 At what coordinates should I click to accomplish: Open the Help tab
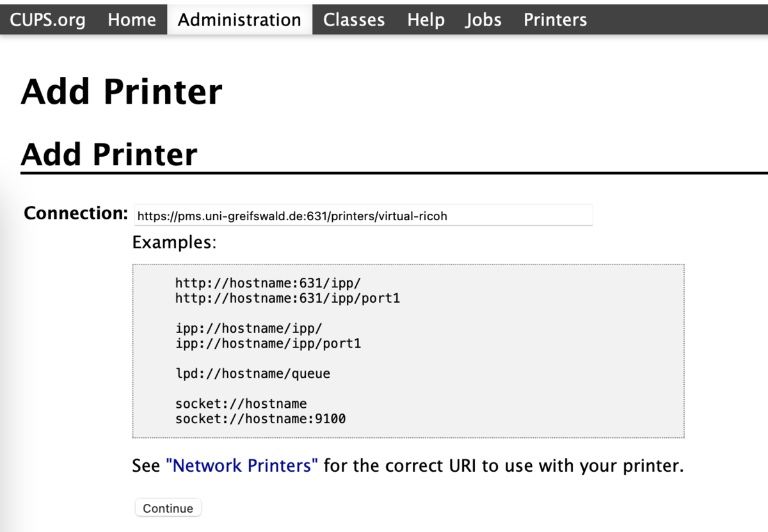(x=426, y=20)
